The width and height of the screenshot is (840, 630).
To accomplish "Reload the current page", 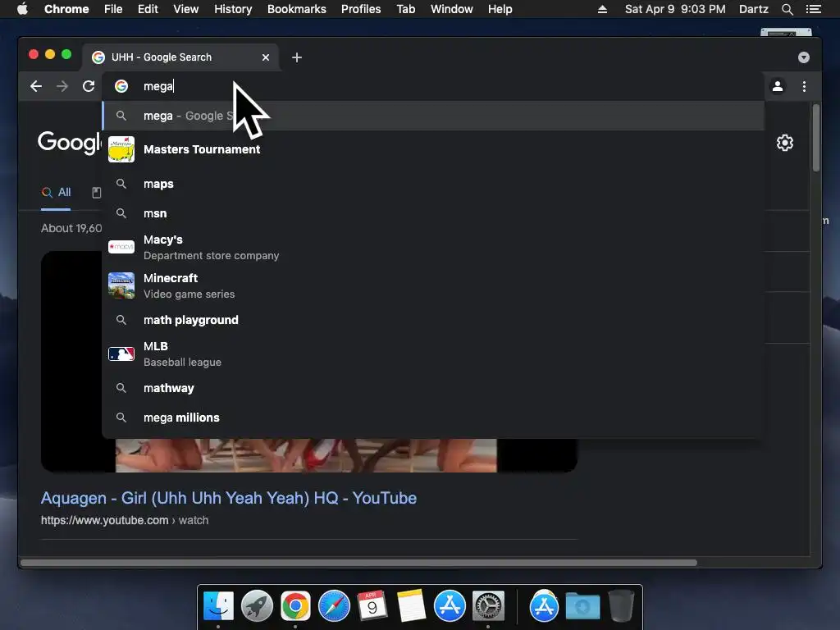I will 89,86.
